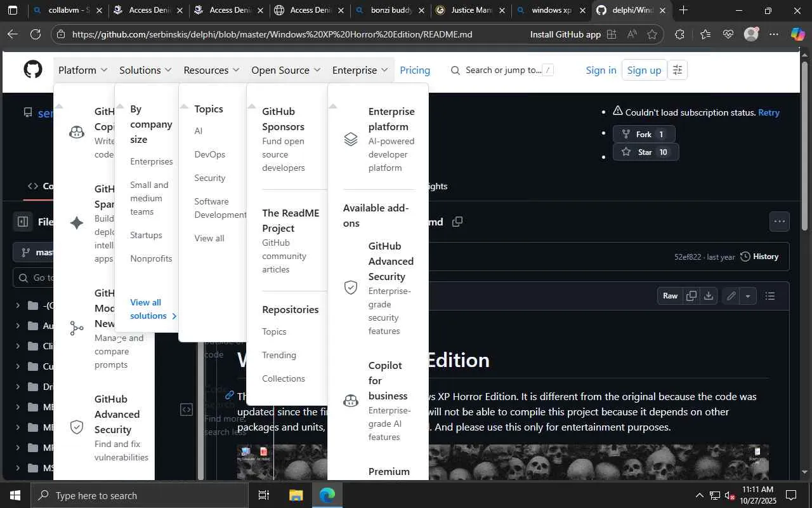Copy raw file contents icon
Screen dimensions: 812x508
691,296
